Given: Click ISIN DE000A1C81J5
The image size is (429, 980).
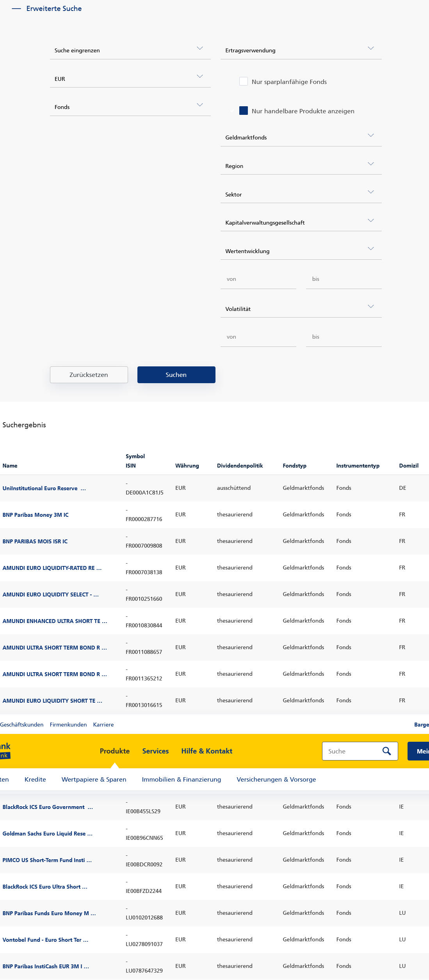Looking at the screenshot, I should [144, 493].
